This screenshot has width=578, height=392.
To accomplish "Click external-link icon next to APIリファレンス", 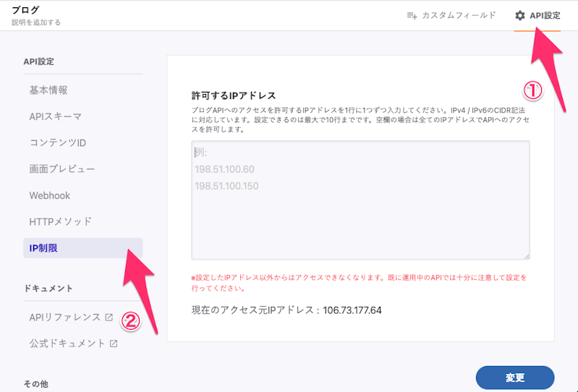I will point(109,317).
